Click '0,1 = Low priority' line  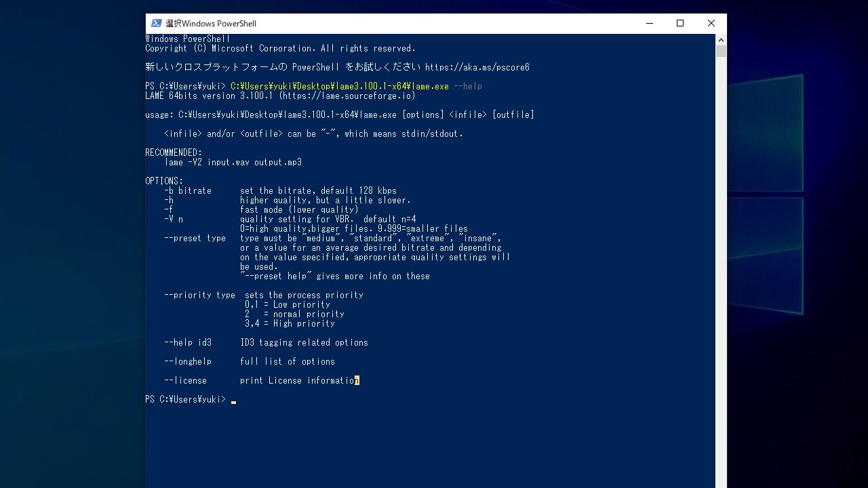(288, 304)
